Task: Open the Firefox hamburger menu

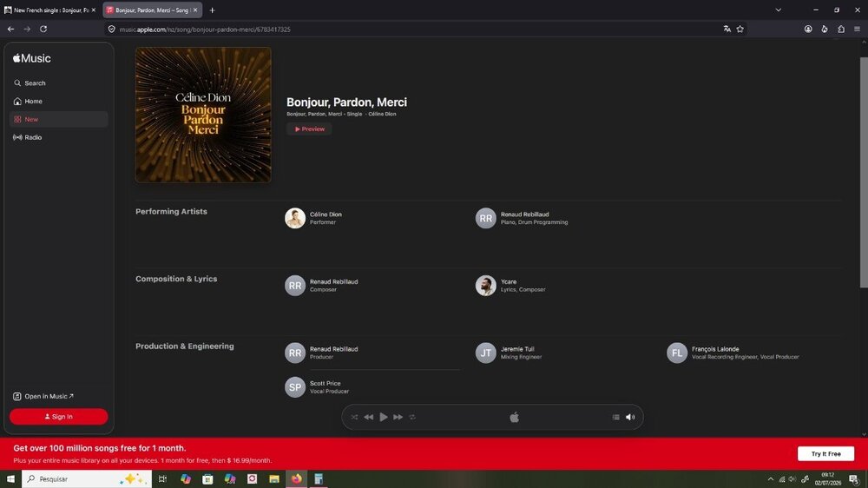Action: click(857, 29)
